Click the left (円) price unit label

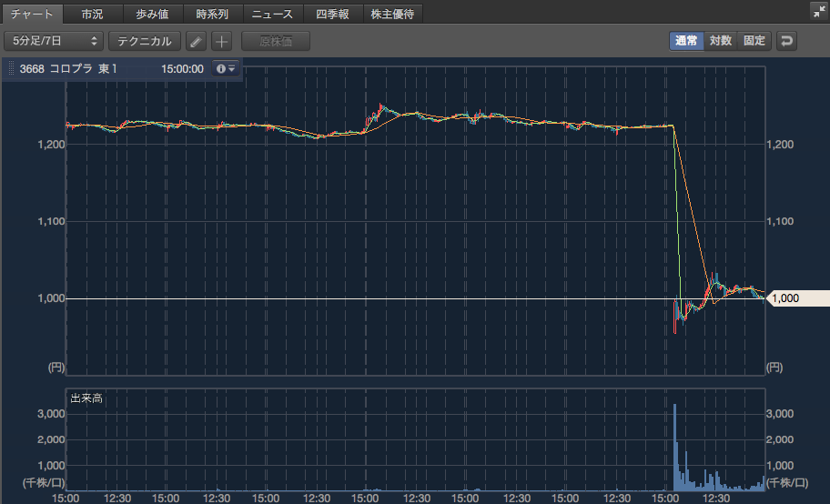[x=56, y=368]
